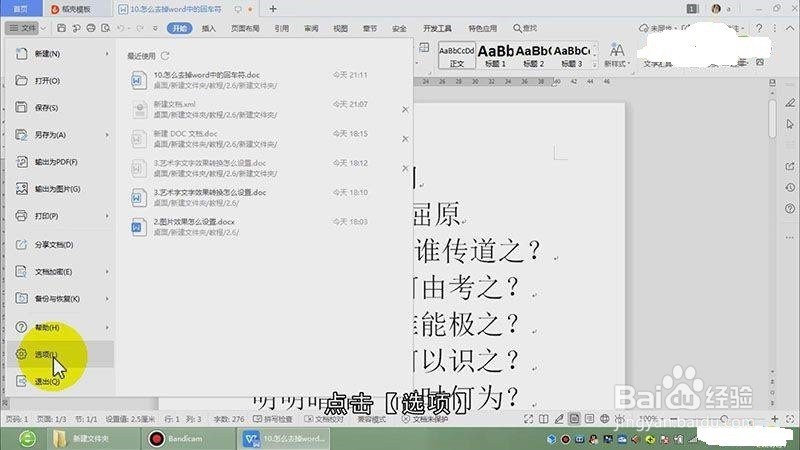Apply the 标题 2 style
Viewport: 800px width, 450px height.
[x=533, y=55]
